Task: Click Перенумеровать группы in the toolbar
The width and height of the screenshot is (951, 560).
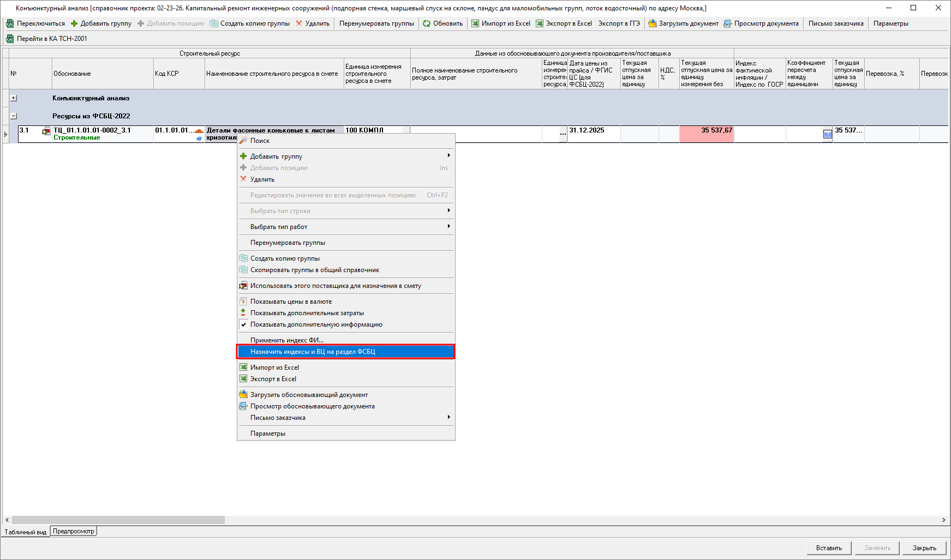Action: pos(376,23)
